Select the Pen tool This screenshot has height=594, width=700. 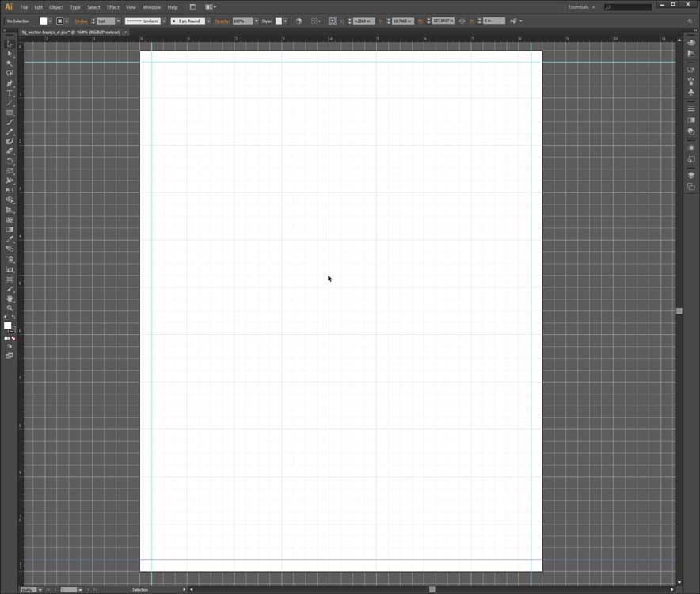coord(10,83)
